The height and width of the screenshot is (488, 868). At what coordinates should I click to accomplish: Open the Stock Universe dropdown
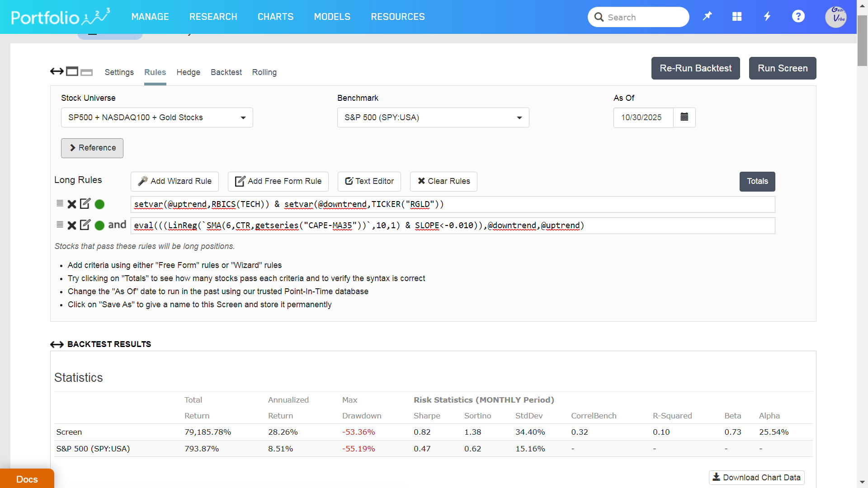pos(157,117)
